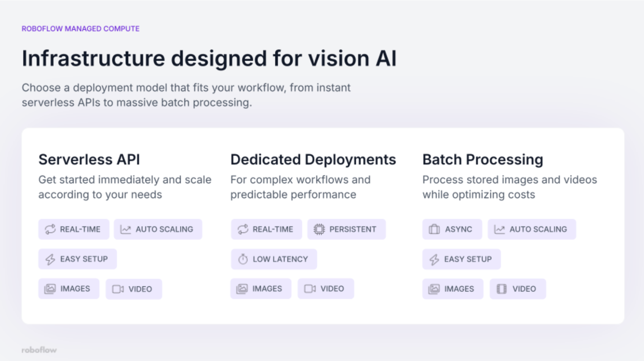This screenshot has height=361, width=644.
Task: Click the Real-Time icon under Serverless API
Action: tap(50, 229)
